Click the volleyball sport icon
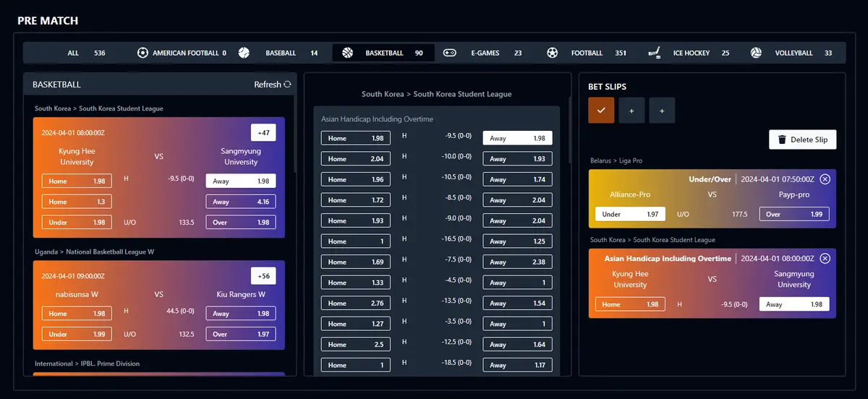The height and width of the screenshot is (399, 868). (x=756, y=53)
